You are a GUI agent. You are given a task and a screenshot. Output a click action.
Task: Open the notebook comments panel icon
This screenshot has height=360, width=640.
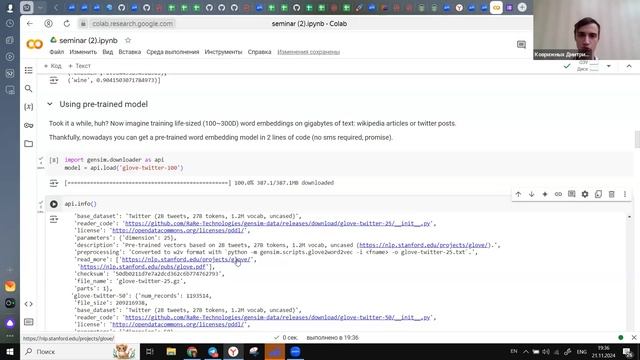521,44
